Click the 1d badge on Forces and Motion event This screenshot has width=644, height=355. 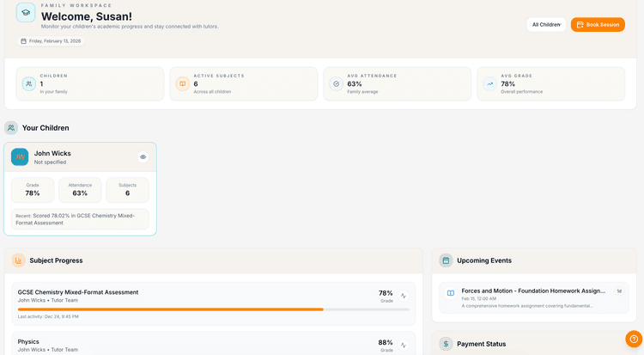(619, 291)
